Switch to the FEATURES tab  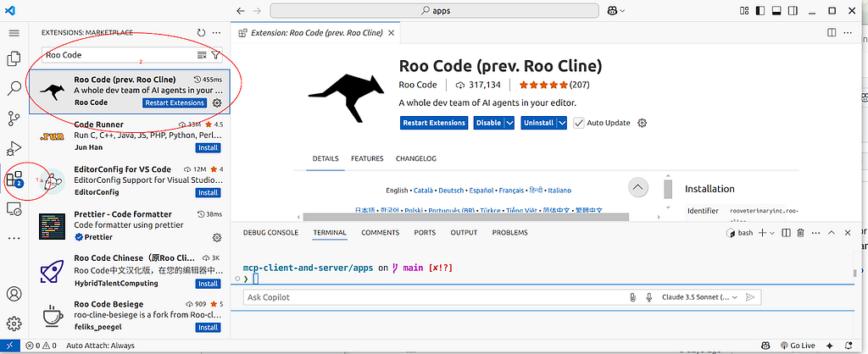(x=367, y=158)
